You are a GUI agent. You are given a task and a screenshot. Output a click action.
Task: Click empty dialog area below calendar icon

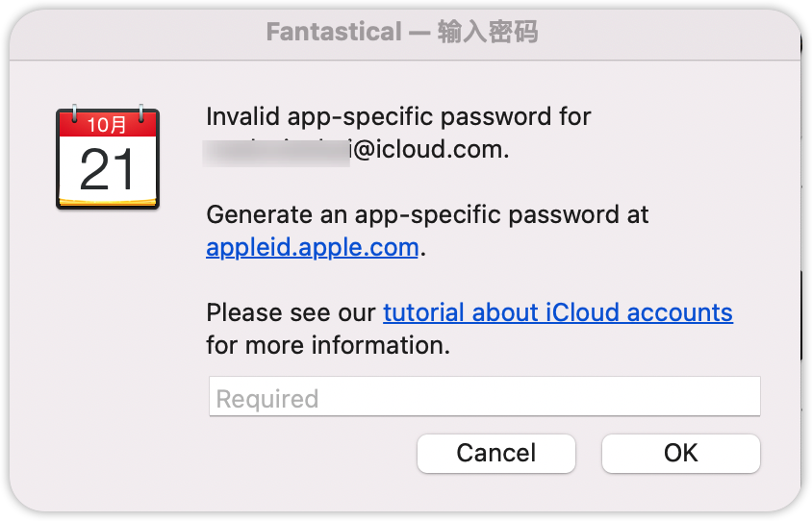(x=108, y=336)
